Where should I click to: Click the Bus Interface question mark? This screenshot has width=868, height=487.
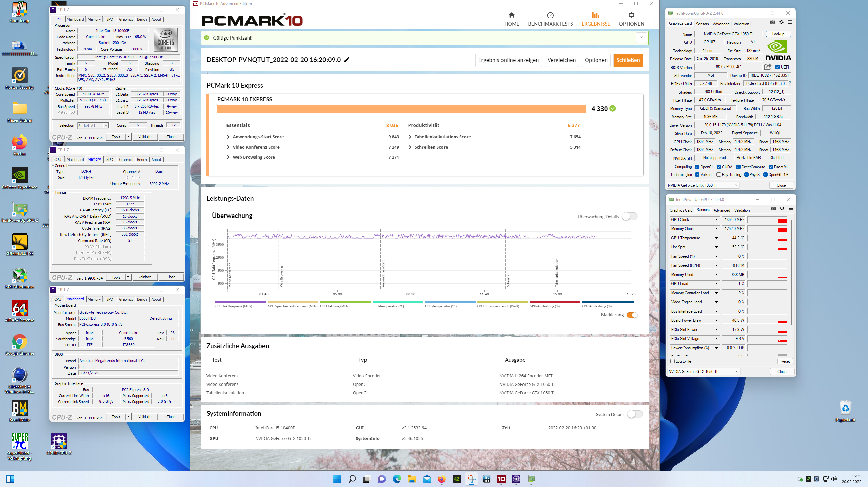[790, 83]
